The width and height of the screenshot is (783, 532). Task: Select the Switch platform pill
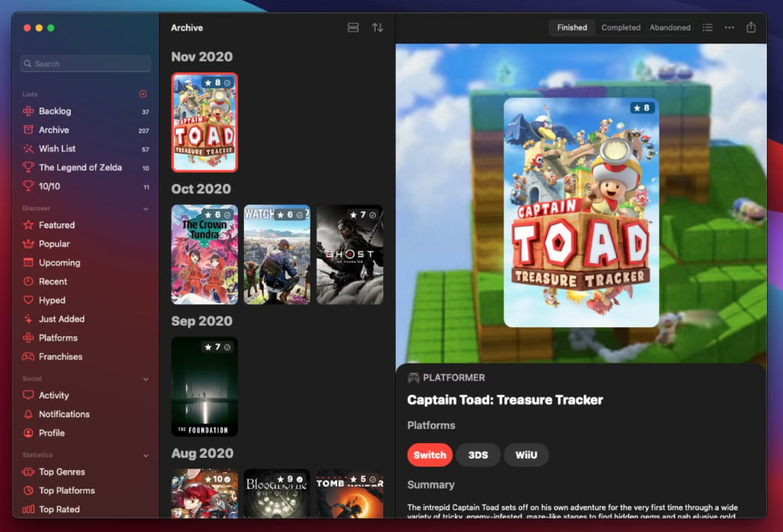click(430, 455)
